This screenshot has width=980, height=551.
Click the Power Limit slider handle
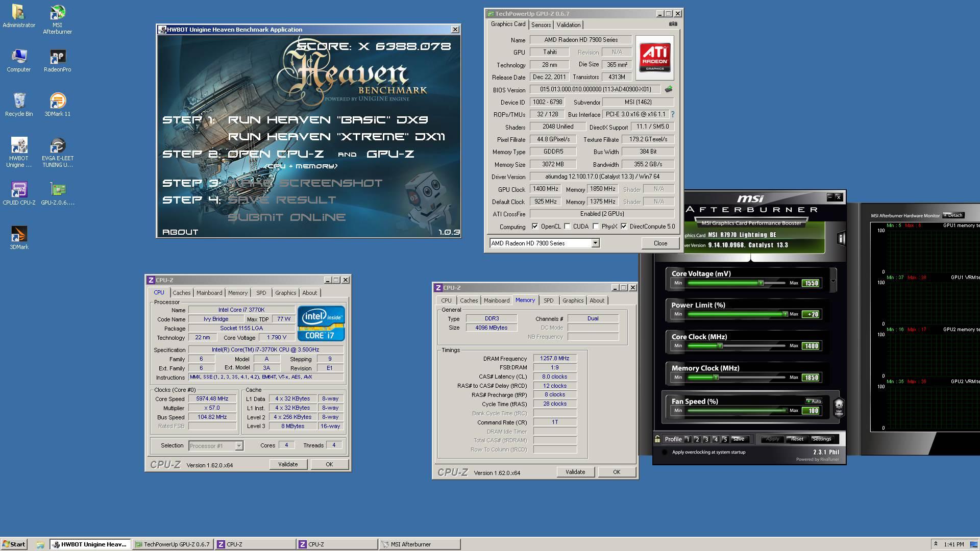click(785, 314)
